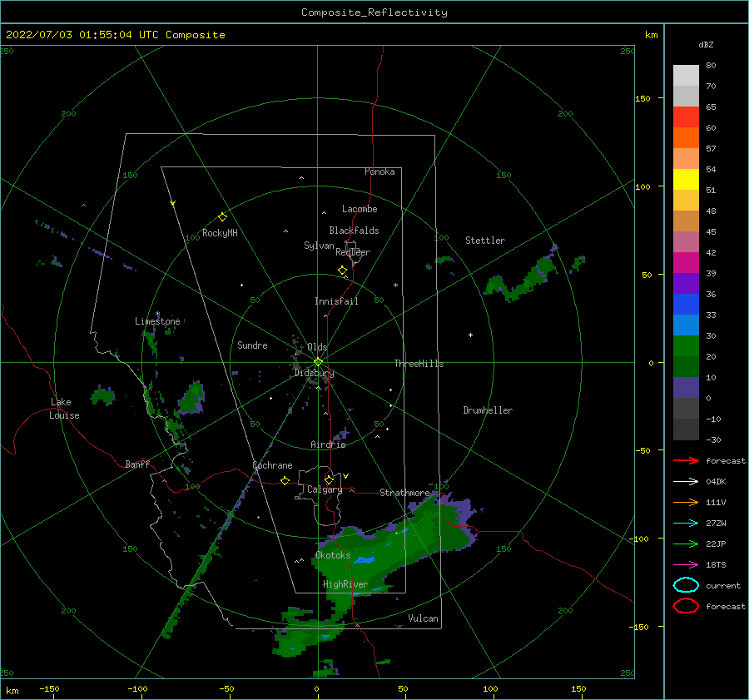Click the Didsbury town label

coord(314,373)
